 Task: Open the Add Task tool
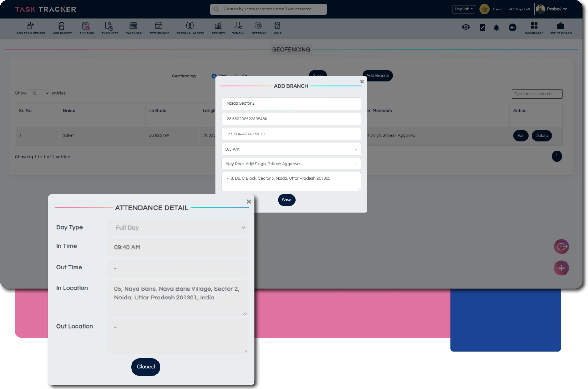(x=87, y=28)
